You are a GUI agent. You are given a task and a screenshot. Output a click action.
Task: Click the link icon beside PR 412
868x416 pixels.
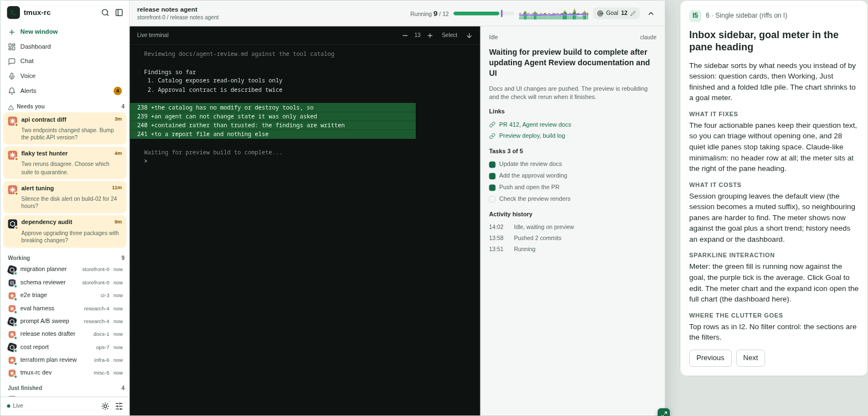click(492, 125)
